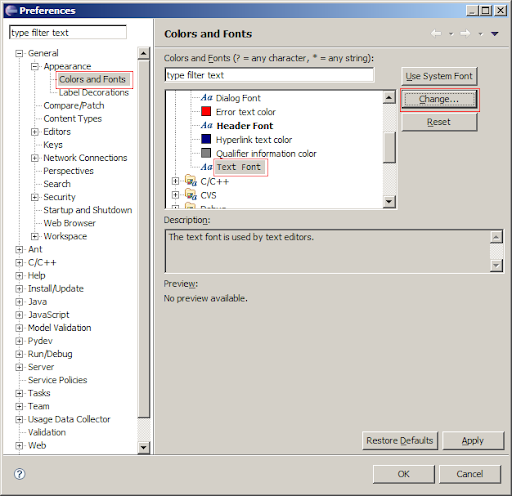Select the Keys preference page
This screenshot has height=496, width=512.
53,145
